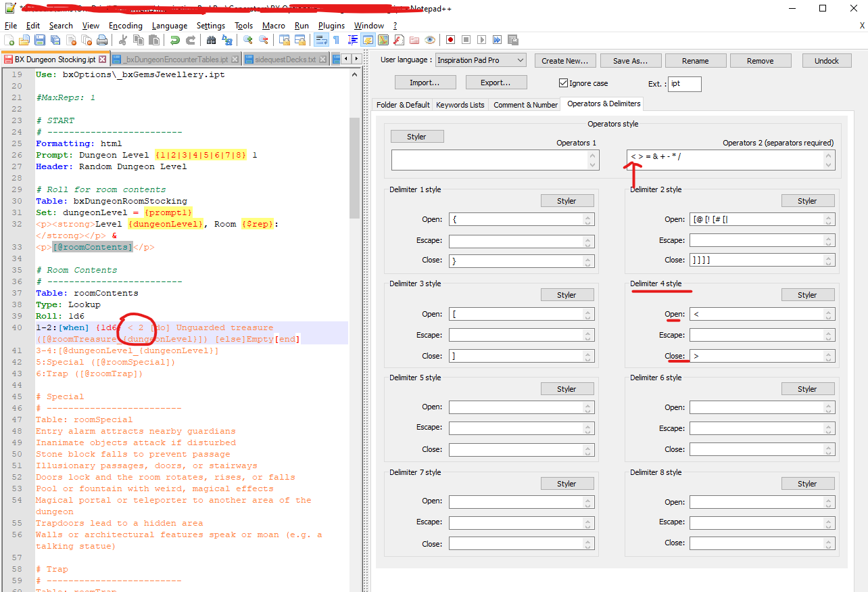Open Folder as Workspace toolbar icon

pyautogui.click(x=414, y=40)
